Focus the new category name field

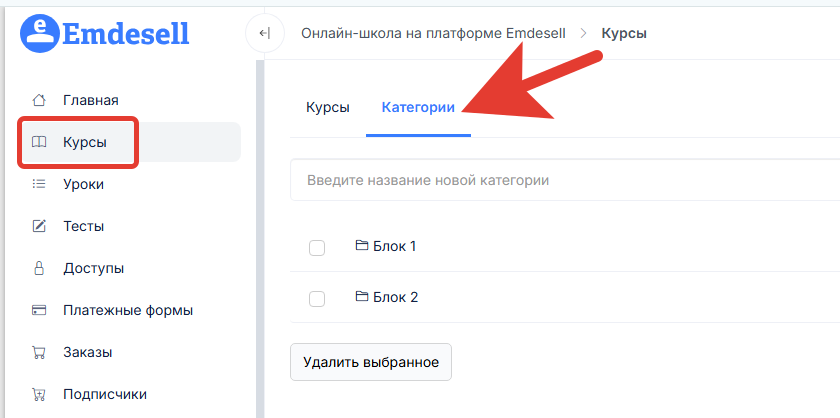pos(565,180)
